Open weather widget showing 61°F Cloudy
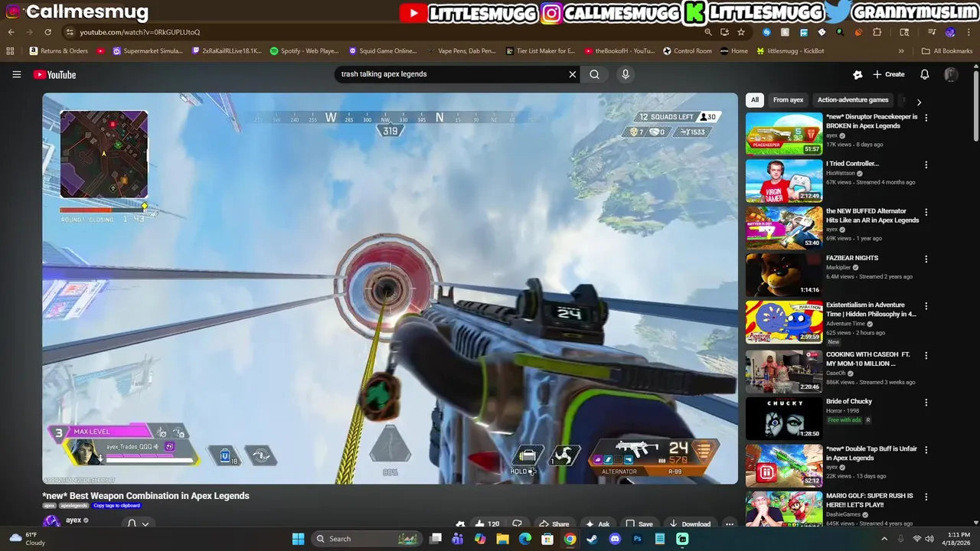980x551 pixels. tap(27, 539)
